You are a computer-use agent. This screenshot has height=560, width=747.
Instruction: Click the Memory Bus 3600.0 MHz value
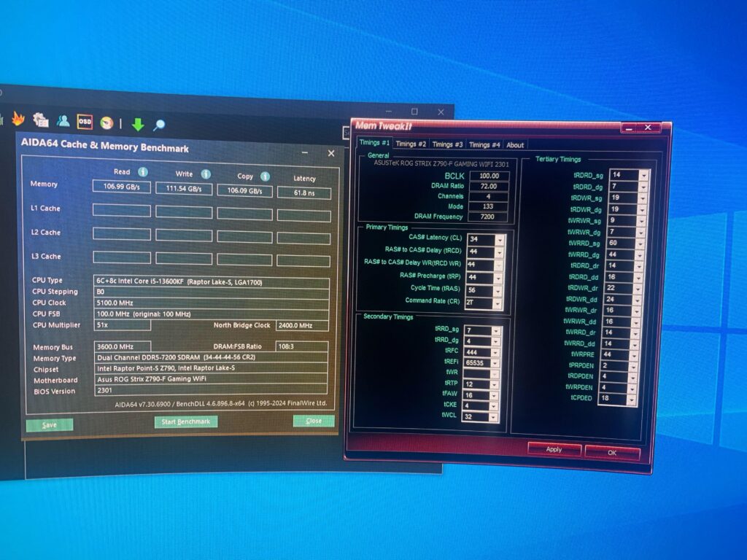(x=123, y=346)
